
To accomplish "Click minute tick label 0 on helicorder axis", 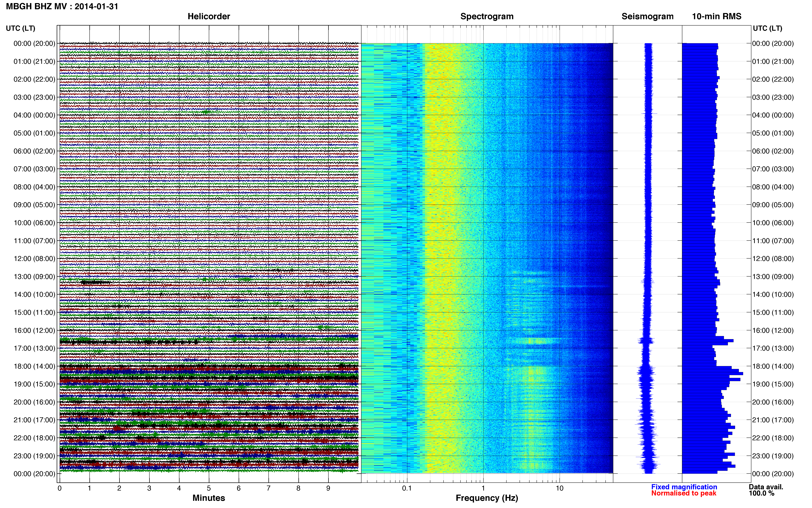I will [59, 488].
